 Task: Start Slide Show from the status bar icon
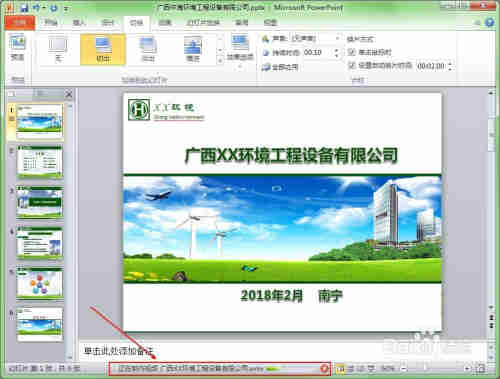pyautogui.click(x=371, y=369)
